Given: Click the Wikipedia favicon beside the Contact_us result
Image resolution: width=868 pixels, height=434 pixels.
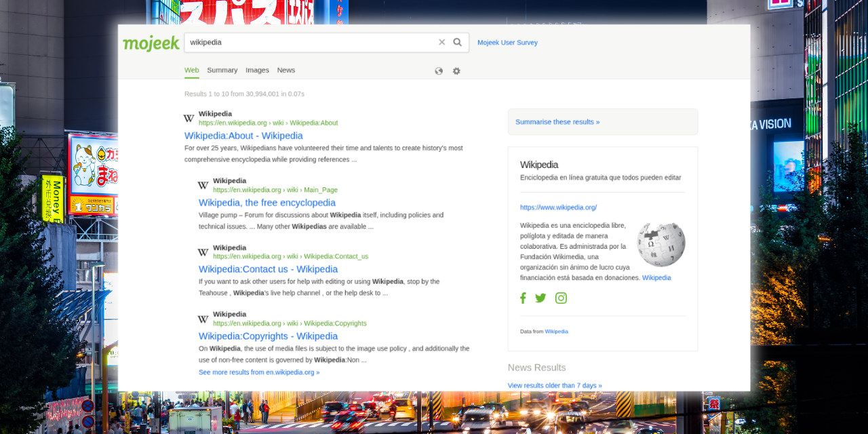Looking at the screenshot, I should (203, 252).
